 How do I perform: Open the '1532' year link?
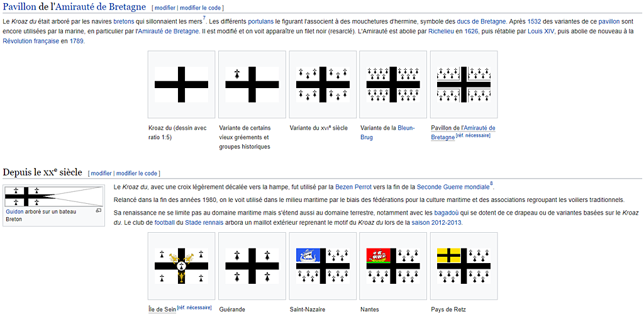click(x=535, y=21)
